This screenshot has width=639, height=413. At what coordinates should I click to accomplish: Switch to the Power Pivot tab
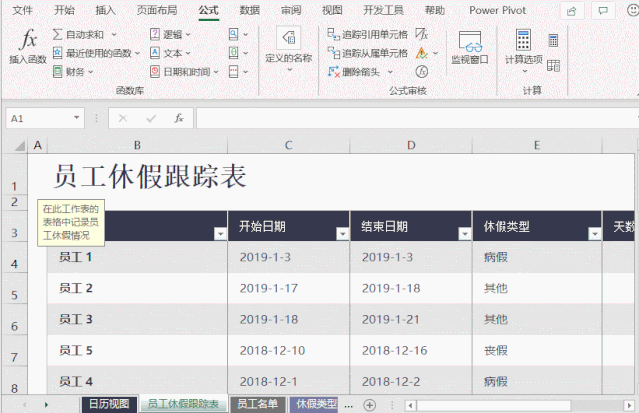(x=498, y=11)
